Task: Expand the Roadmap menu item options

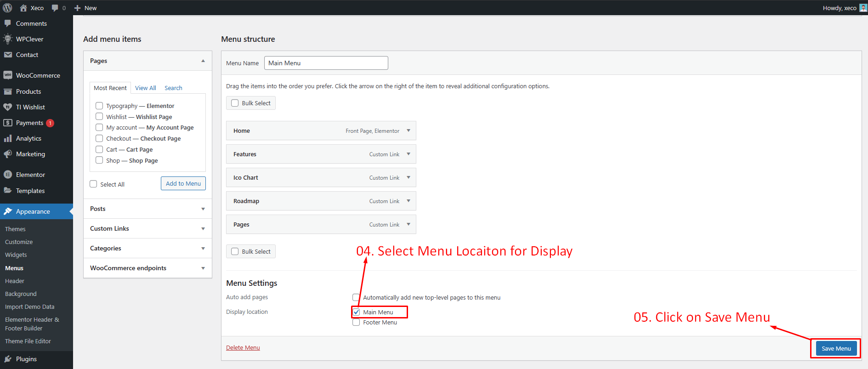Action: point(408,201)
